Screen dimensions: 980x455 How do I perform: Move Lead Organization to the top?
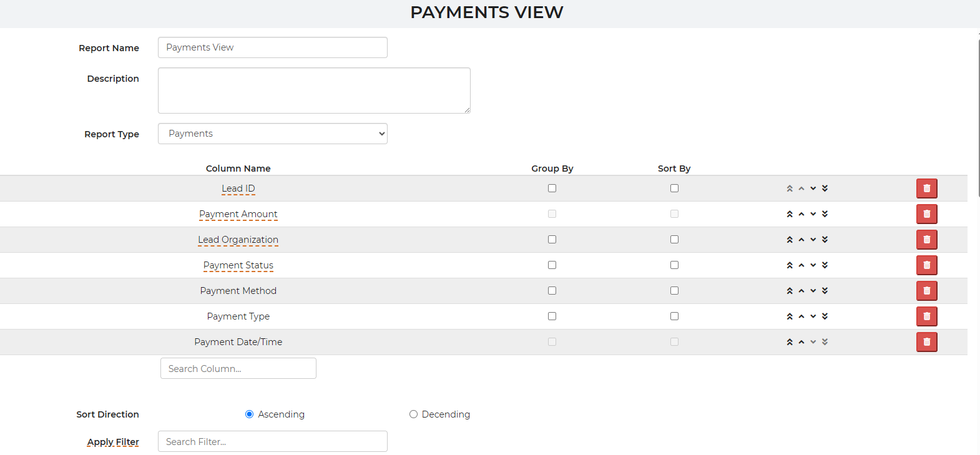point(790,240)
